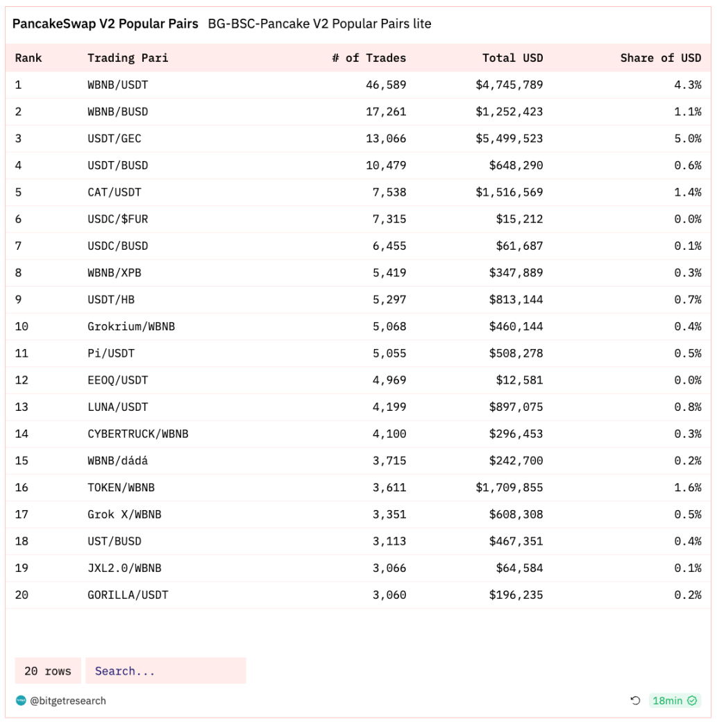Select the WBNB/USDT pair cell

click(x=117, y=85)
